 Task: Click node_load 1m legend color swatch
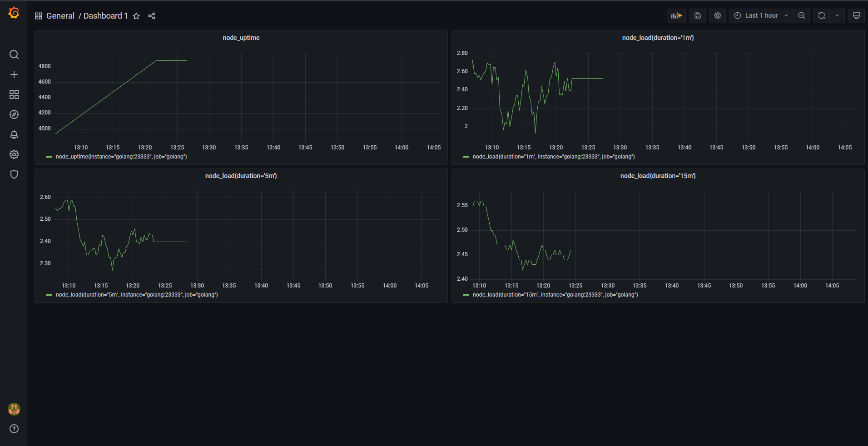click(466, 157)
